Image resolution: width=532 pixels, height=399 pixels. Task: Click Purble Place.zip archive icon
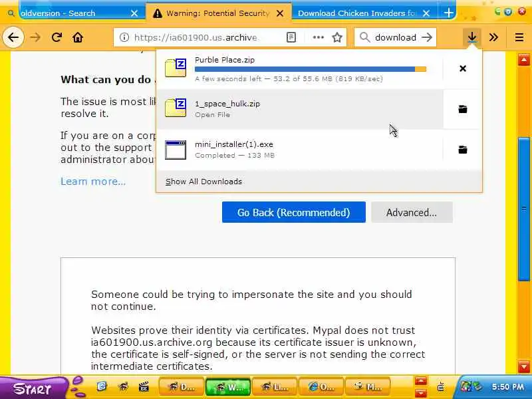(x=176, y=68)
